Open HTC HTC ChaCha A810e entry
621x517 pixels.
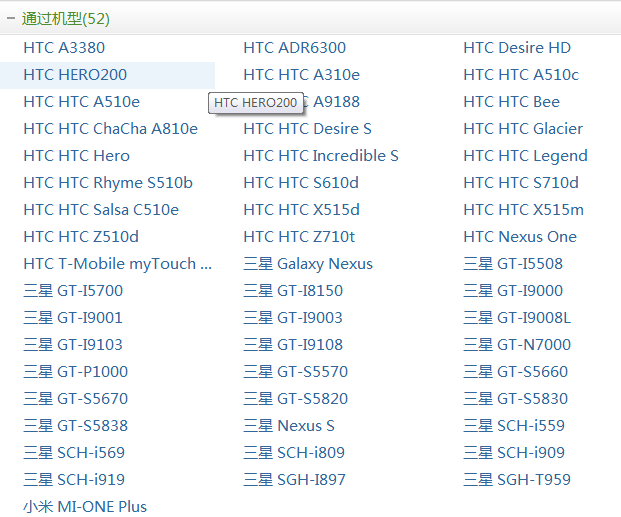[x=110, y=129]
